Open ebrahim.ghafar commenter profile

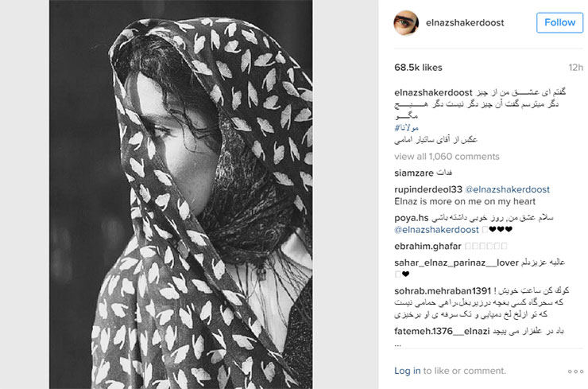[427, 247]
